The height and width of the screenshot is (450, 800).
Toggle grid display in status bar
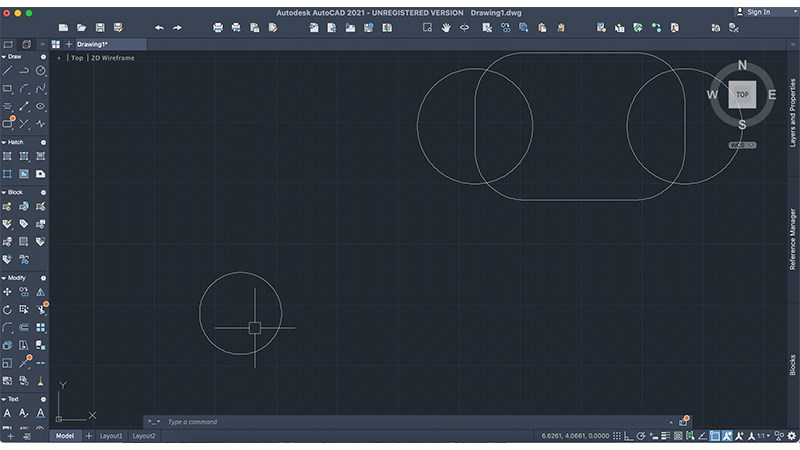coord(619,436)
